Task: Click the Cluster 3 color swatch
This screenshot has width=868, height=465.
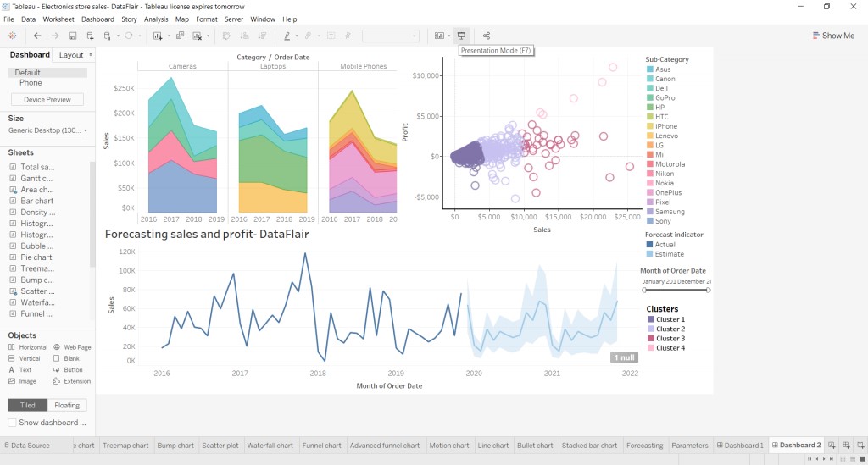Action: coord(650,339)
